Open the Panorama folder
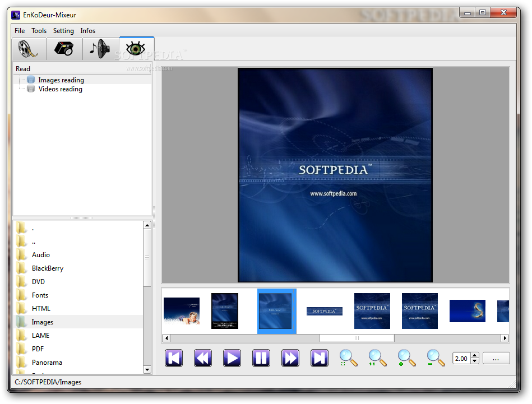The image size is (532, 404). (47, 363)
